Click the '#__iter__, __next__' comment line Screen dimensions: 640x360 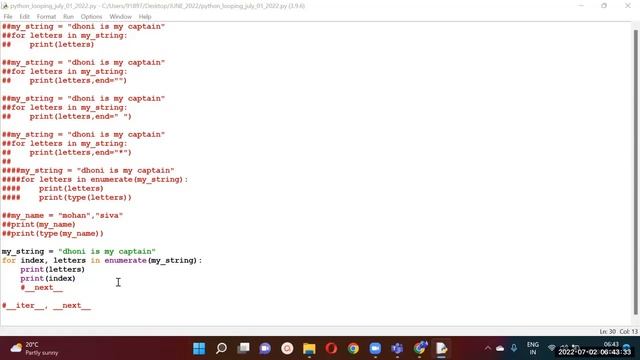coord(46,305)
